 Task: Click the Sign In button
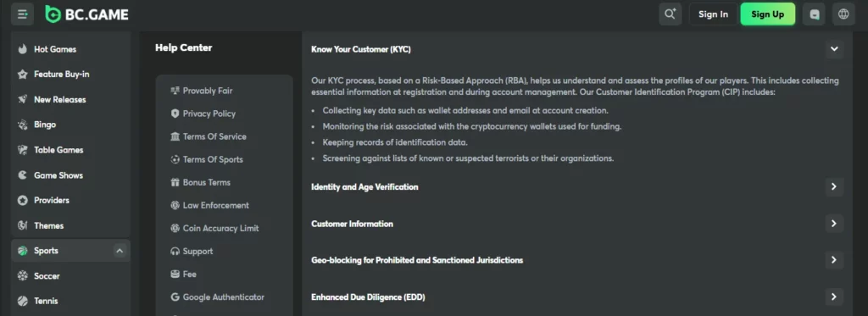[713, 14]
